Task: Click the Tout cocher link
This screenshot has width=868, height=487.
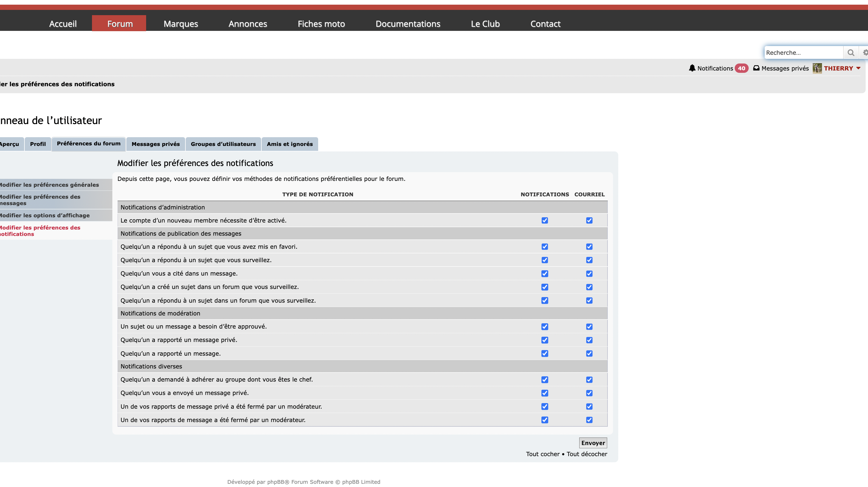Action: pyautogui.click(x=543, y=454)
